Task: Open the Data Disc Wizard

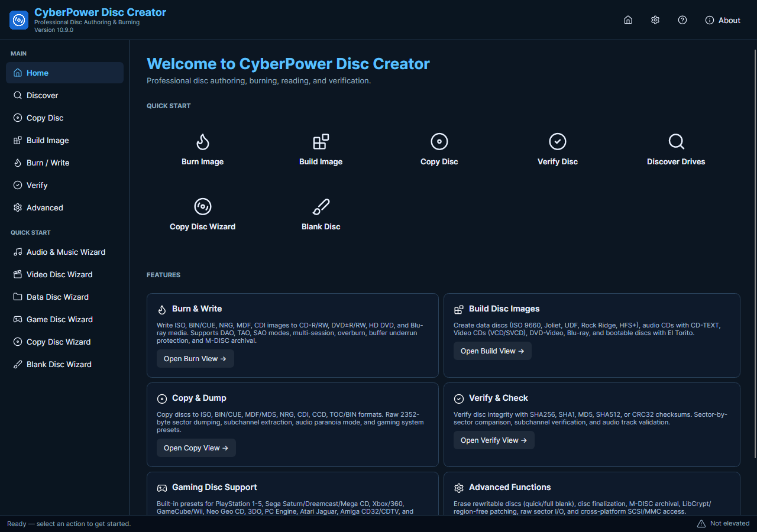Action: click(65, 297)
